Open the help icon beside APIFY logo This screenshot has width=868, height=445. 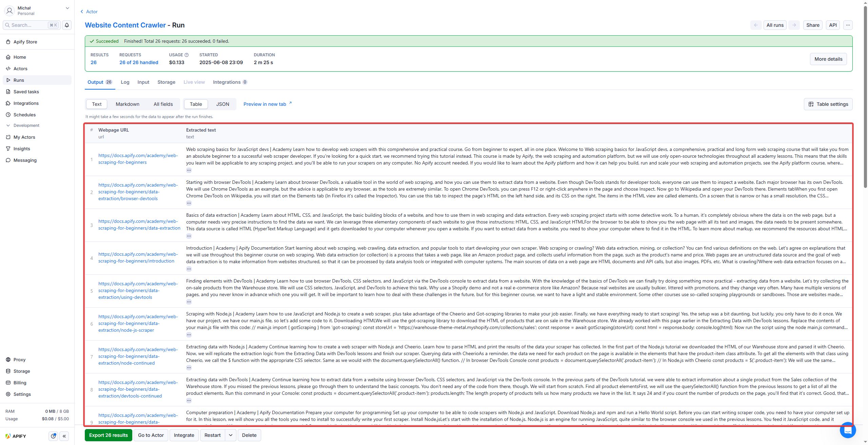[x=53, y=436]
